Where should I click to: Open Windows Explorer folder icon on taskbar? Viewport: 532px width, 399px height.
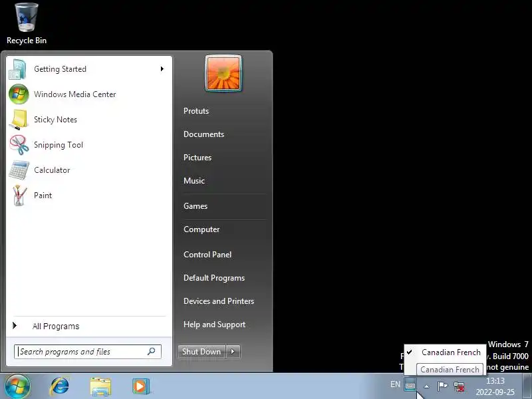coord(100,386)
